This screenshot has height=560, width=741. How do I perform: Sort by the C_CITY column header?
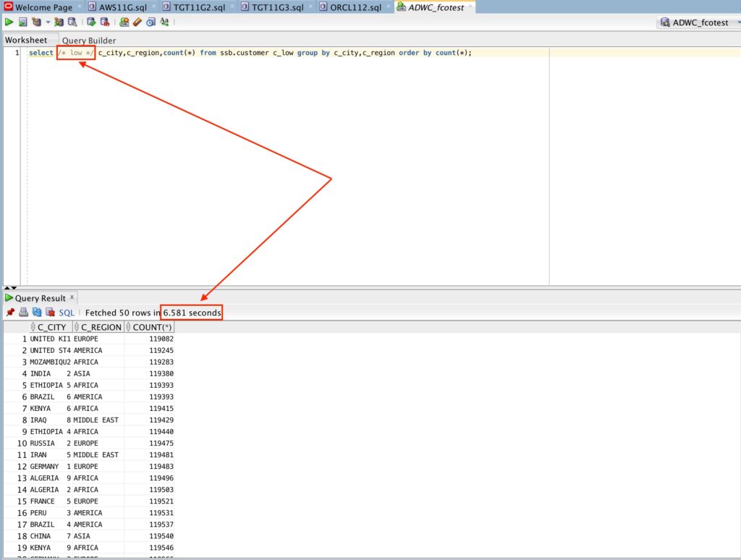coord(51,327)
